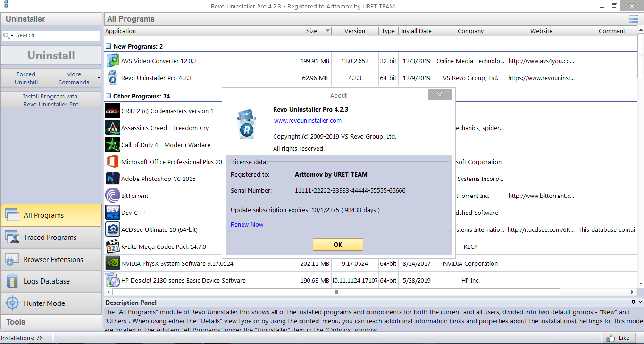Screen dimensions: 644x344
Task: Sort by Company column header
Action: tap(470, 31)
